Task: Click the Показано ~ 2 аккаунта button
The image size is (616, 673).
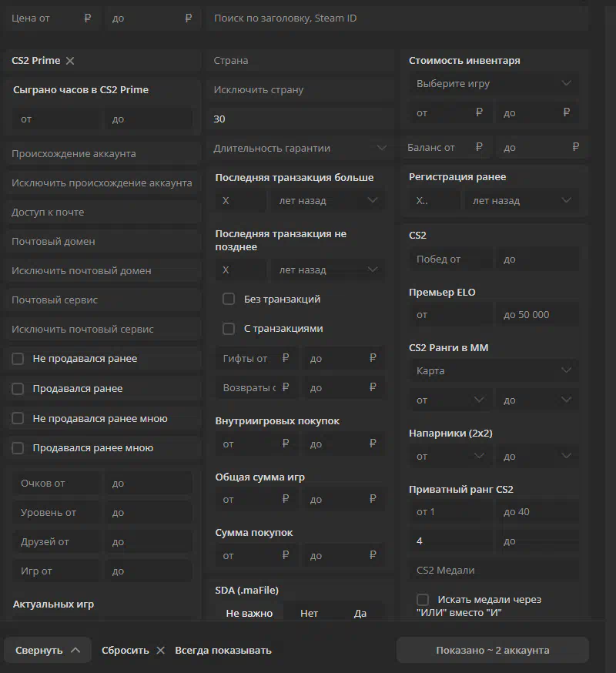Action: [x=492, y=650]
